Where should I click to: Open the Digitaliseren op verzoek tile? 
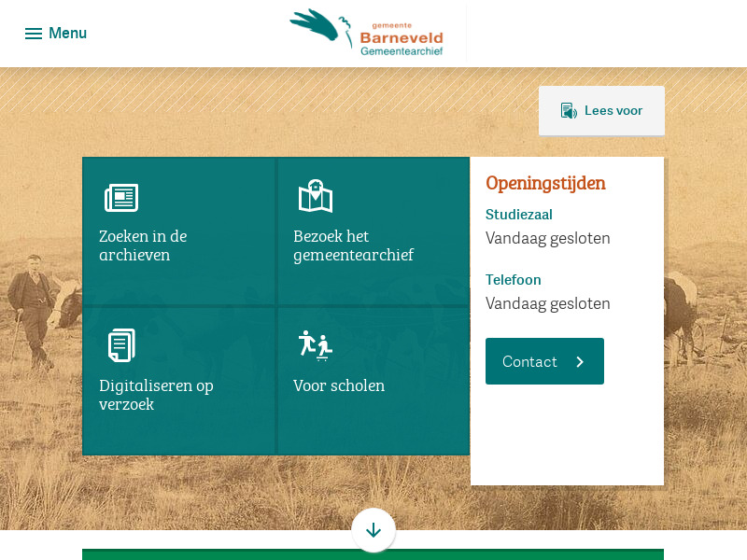(x=178, y=381)
